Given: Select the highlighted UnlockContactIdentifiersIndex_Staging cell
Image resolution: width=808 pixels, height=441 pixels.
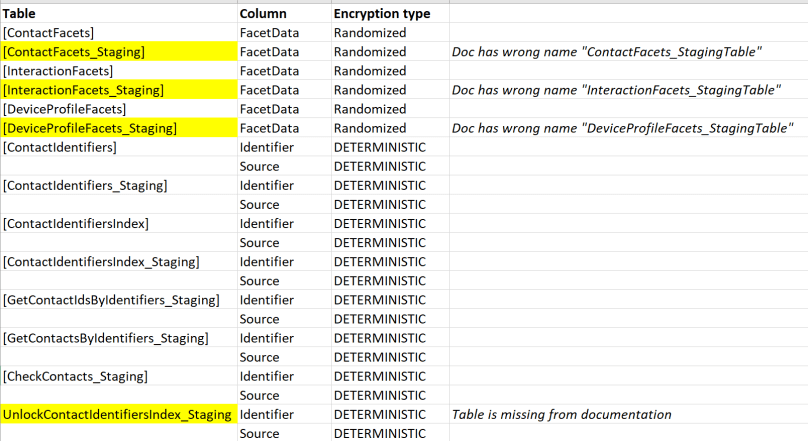Looking at the screenshot, I should point(117,414).
